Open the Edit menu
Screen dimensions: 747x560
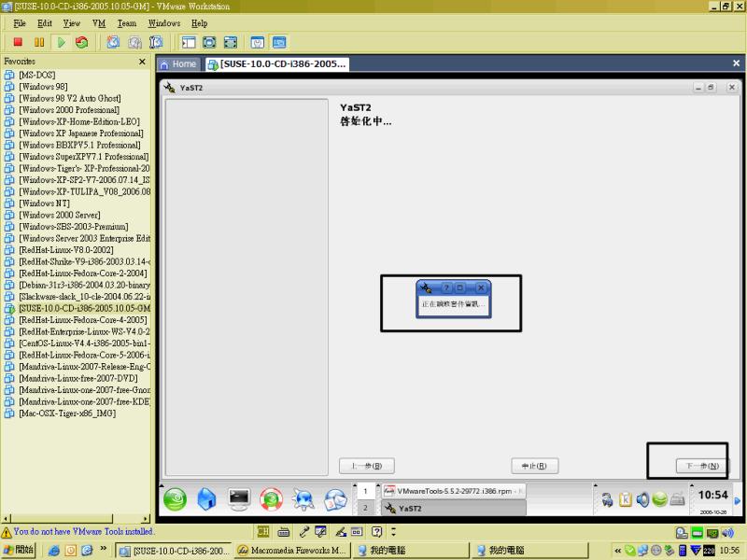(x=45, y=23)
